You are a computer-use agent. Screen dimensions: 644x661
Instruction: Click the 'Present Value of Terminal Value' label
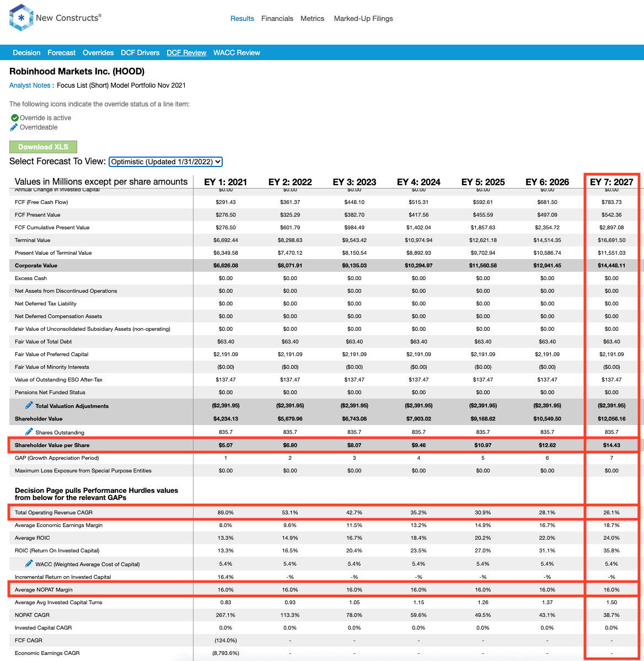53,253
